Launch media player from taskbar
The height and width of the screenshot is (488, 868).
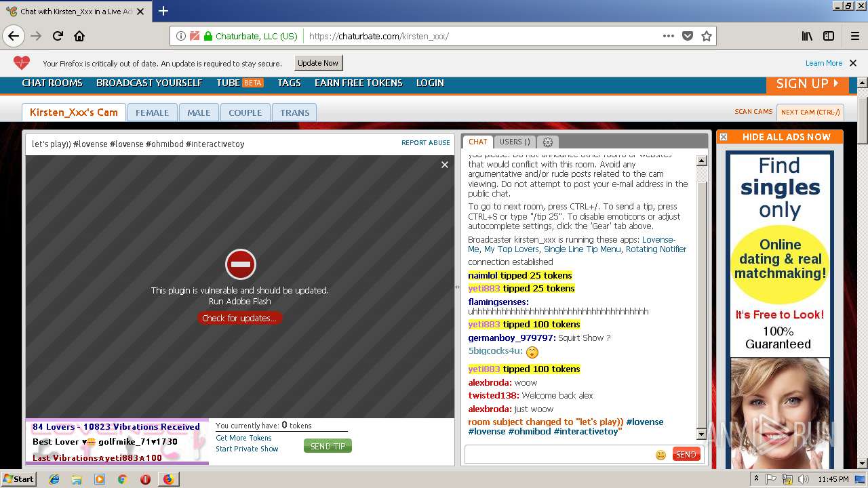(x=100, y=479)
